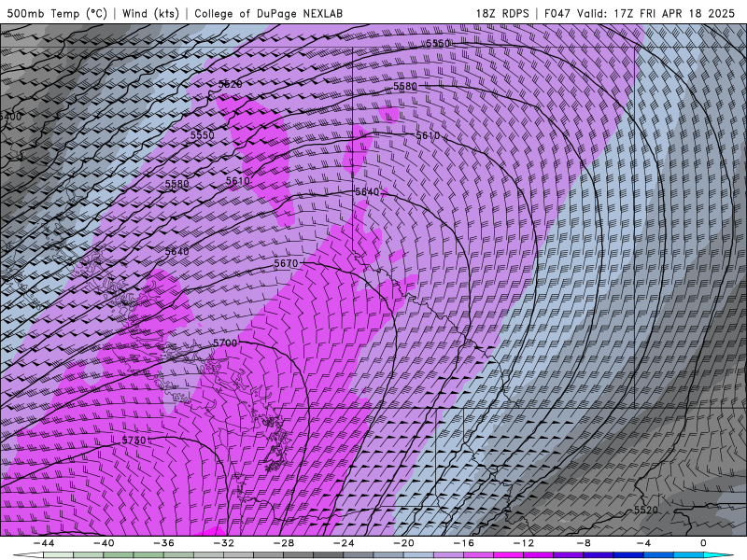Click the -24 value on the color scale

click(x=344, y=543)
